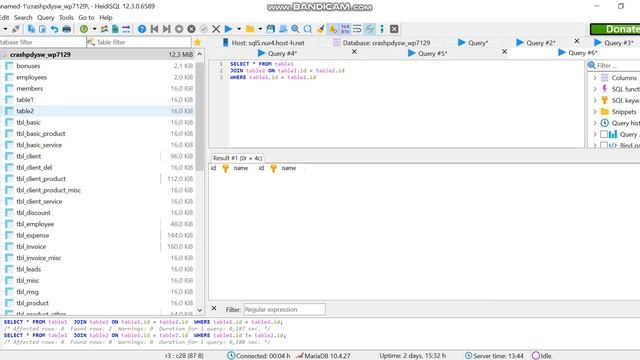Select the employees table
The image size is (640, 360).
pyautogui.click(x=31, y=77)
